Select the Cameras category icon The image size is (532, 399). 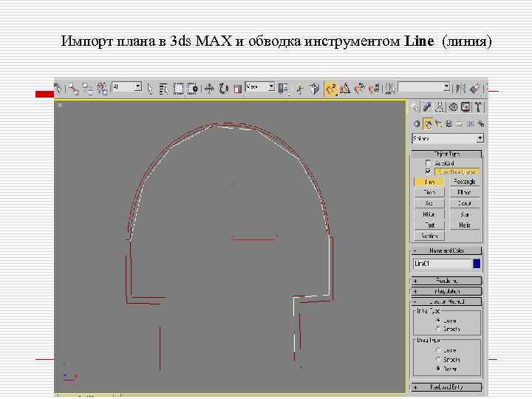(449, 124)
